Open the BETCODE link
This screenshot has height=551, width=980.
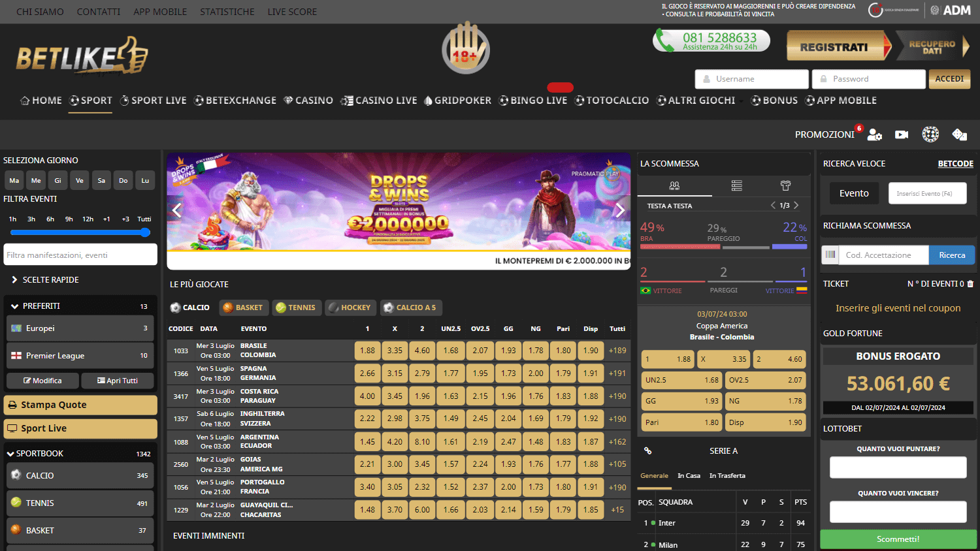coord(956,164)
